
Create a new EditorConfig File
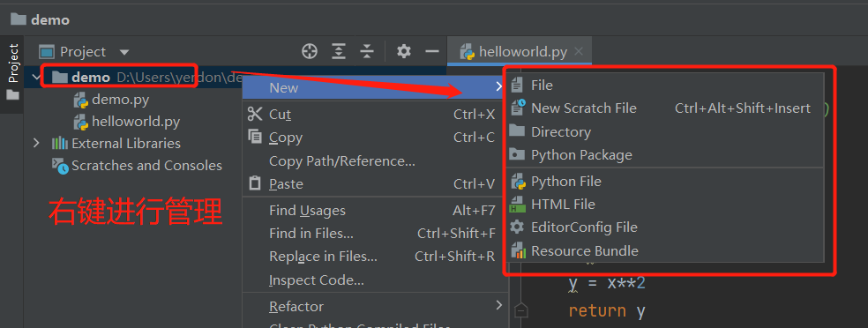665,227
